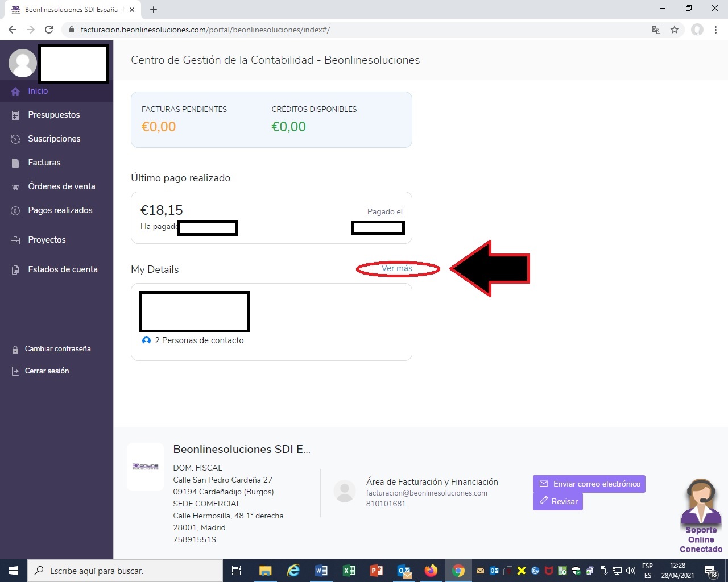Open Word from taskbar
Screen dimensions: 728x582
(321, 571)
